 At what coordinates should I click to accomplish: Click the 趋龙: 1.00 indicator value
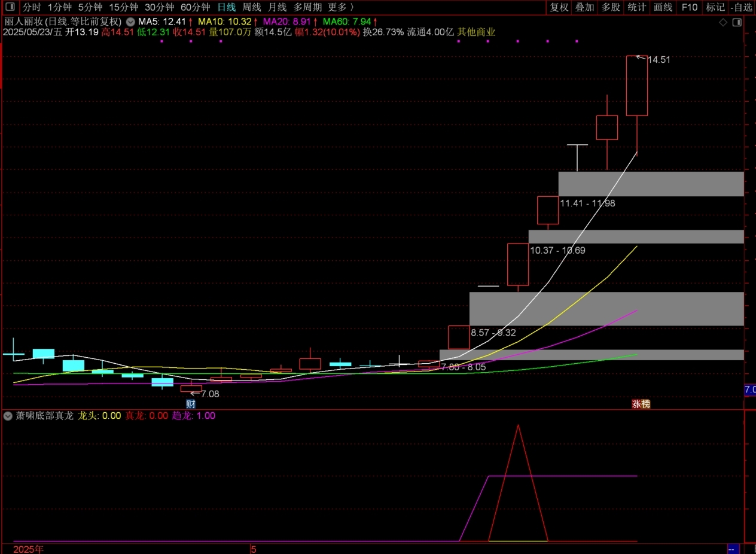(194, 416)
